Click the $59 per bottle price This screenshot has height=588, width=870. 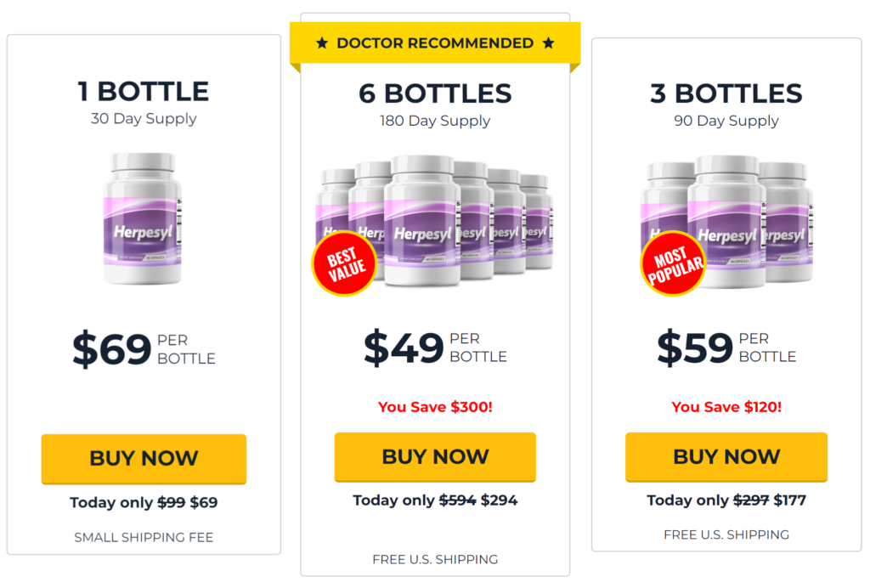point(726,348)
